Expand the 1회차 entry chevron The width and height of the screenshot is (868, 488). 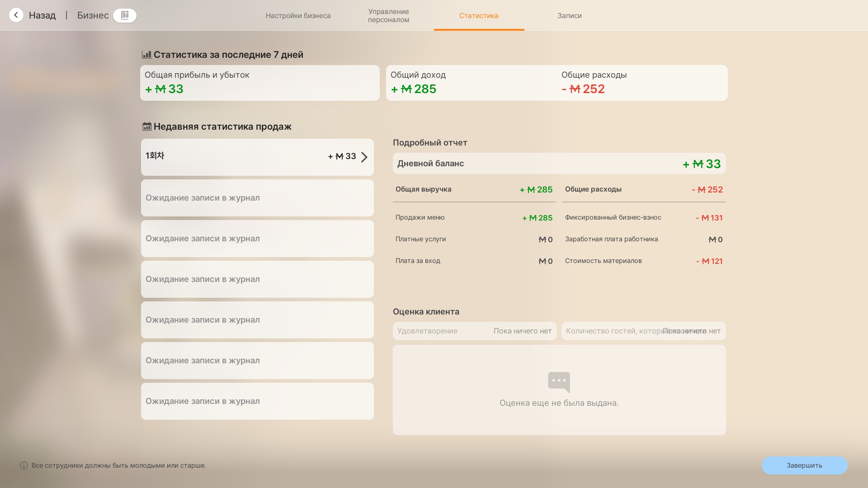(x=364, y=157)
